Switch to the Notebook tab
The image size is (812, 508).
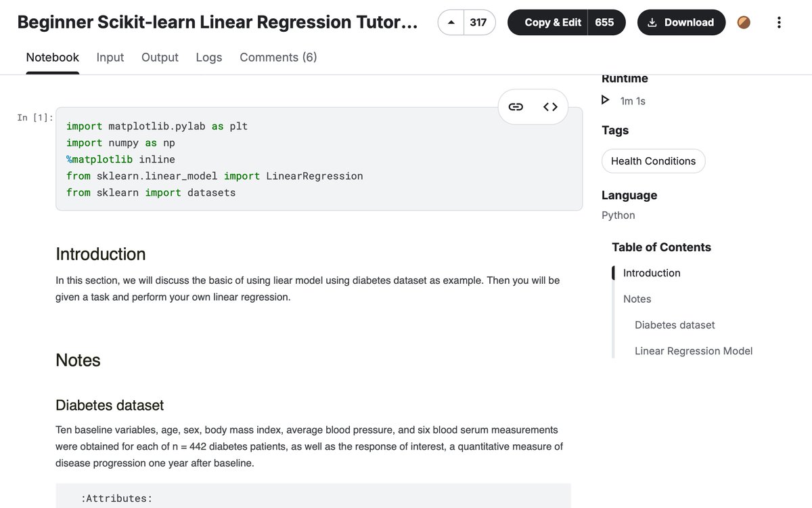coord(53,58)
